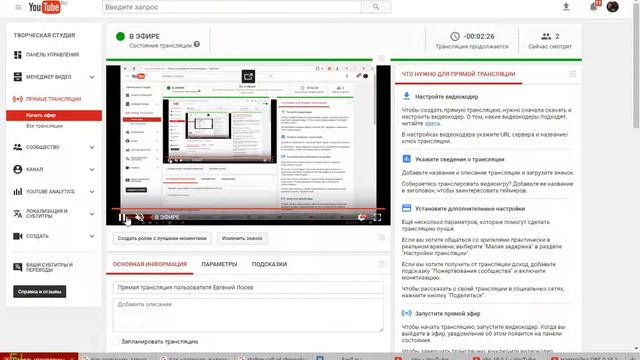This screenshot has width=640, height=360.
Task: Click the grid handle on the checklist panel
Action: point(573,74)
